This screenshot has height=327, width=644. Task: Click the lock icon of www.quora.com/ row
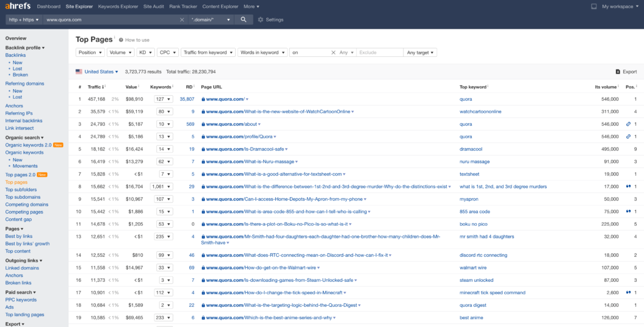[x=203, y=99]
